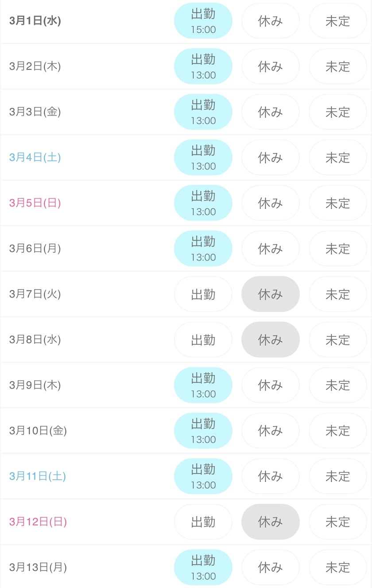This screenshot has width=372, height=588.
Task: Click the 3月4日(土) date label
Action: [x=35, y=157]
